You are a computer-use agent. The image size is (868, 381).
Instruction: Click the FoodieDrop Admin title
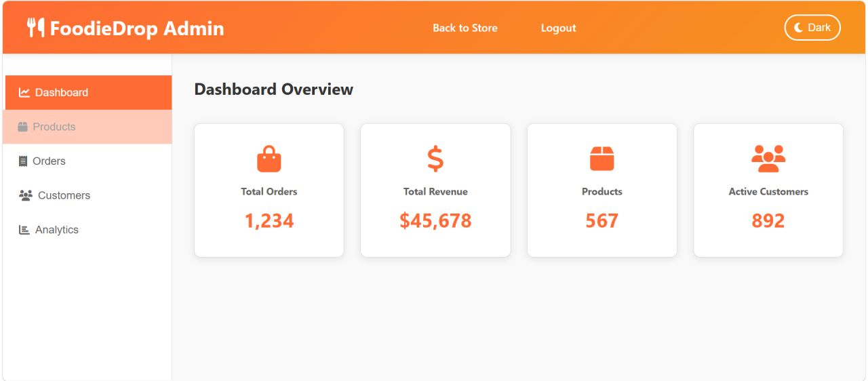pos(137,28)
